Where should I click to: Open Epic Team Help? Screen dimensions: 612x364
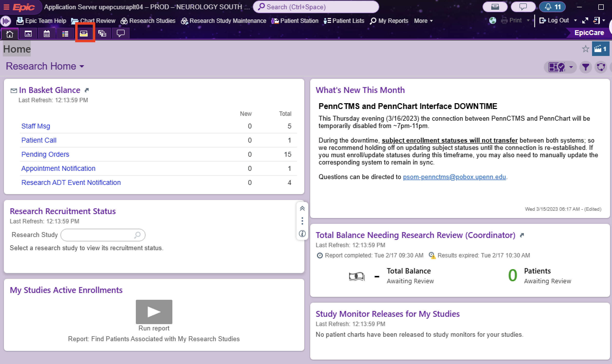pos(41,21)
